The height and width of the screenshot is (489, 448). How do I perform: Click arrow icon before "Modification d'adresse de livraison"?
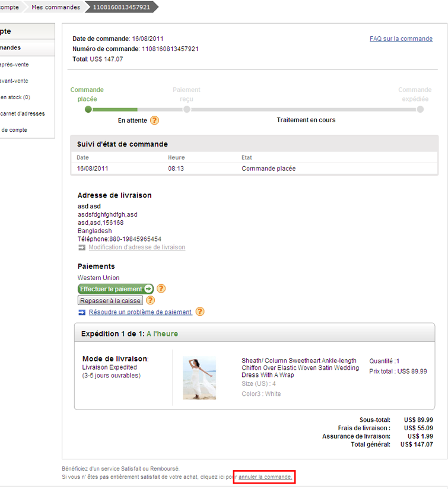point(82,247)
